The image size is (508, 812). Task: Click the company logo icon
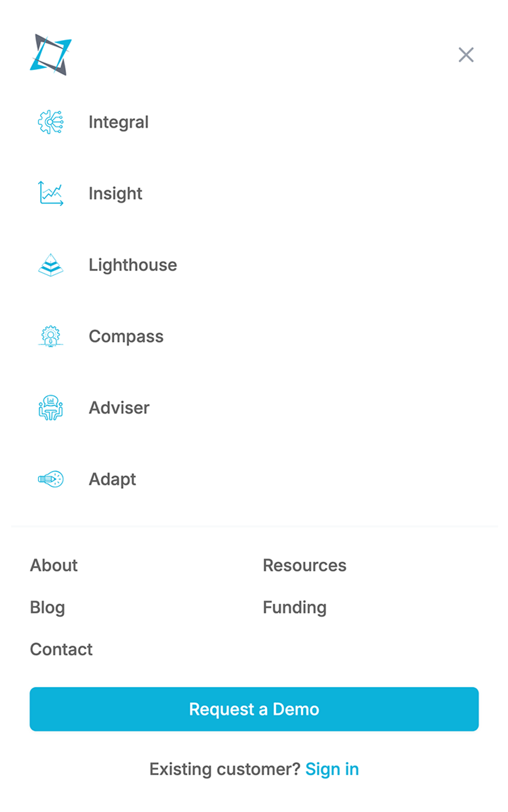click(51, 55)
